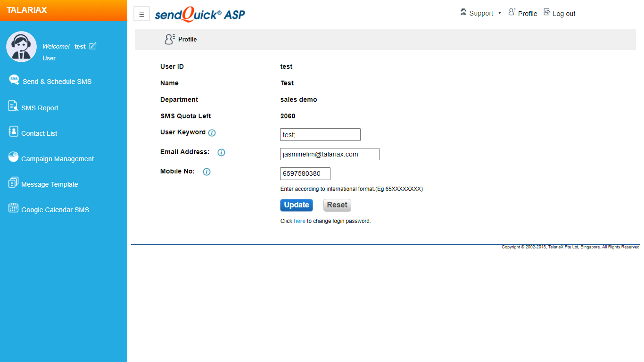The width and height of the screenshot is (644, 362).
Task: Open Message Template page
Action: 50,184
